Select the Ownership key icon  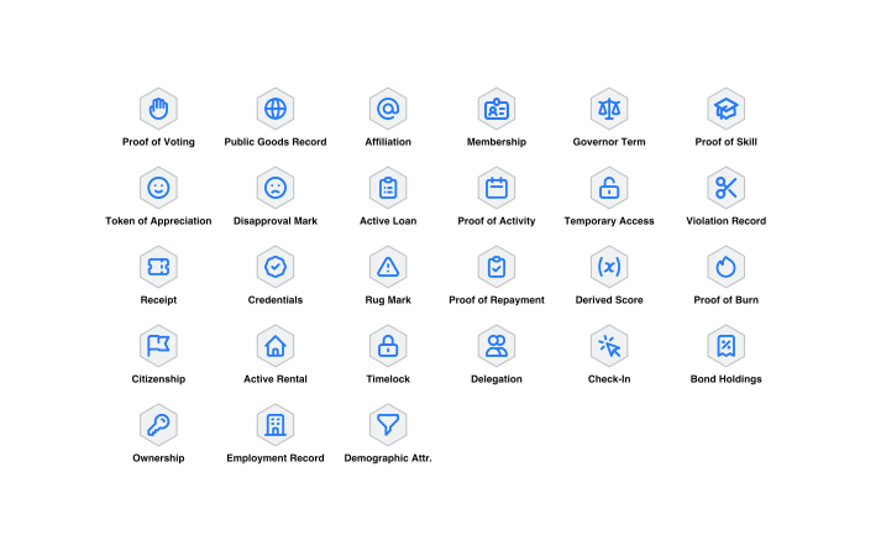point(158,424)
